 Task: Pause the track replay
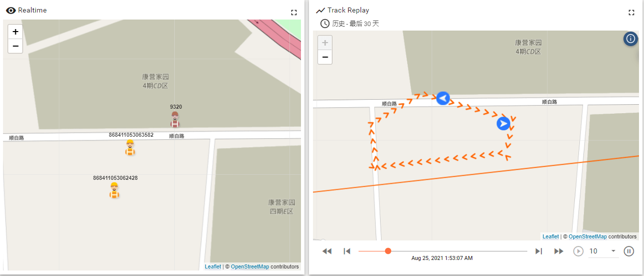click(629, 251)
